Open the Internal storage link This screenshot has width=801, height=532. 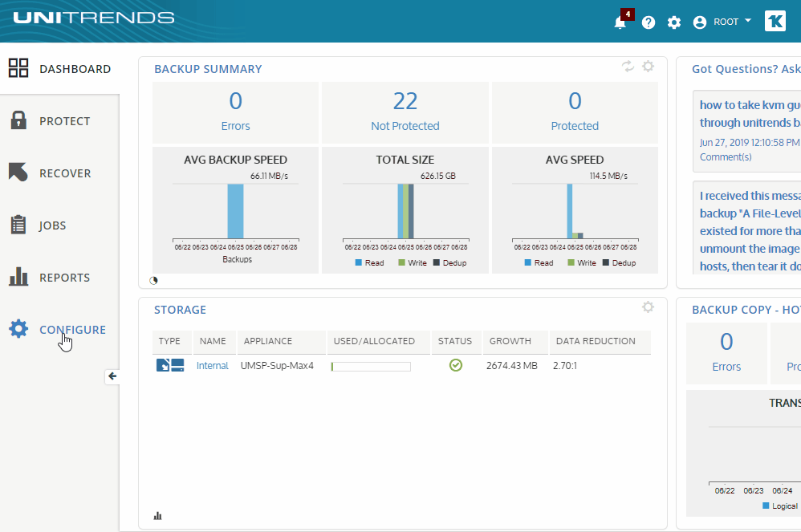pyautogui.click(x=213, y=366)
